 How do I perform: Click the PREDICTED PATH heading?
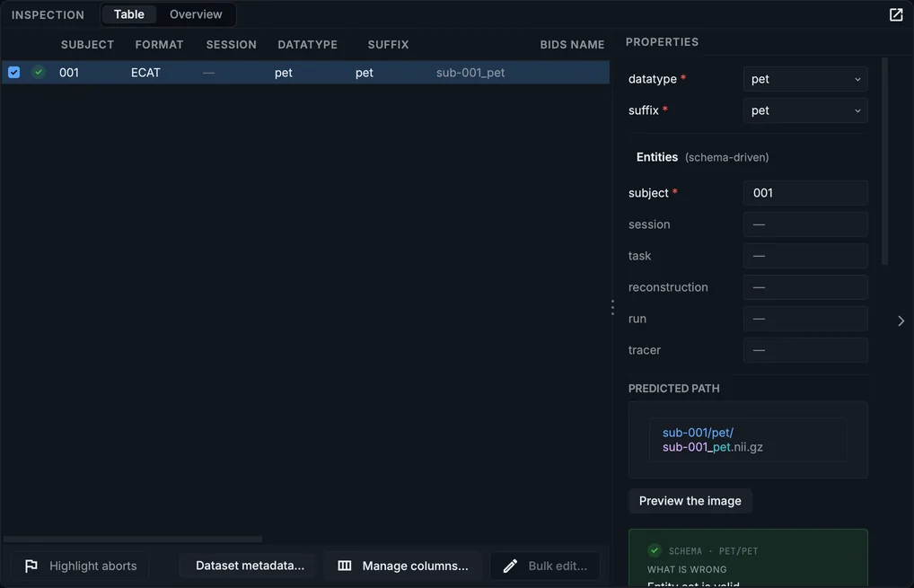pos(674,389)
